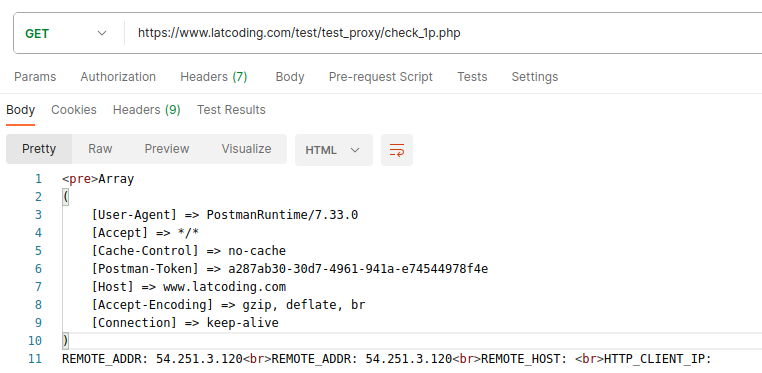Click line number 10 in gutter
762x373 pixels.
pos(35,341)
